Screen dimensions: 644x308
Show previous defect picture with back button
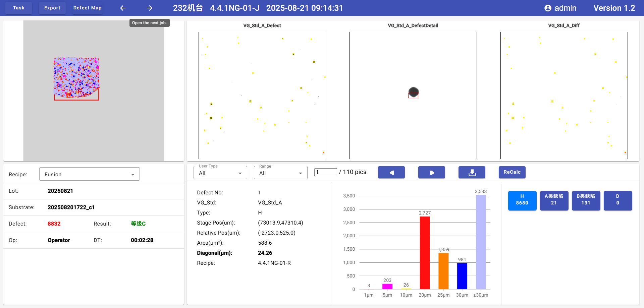[391, 172]
